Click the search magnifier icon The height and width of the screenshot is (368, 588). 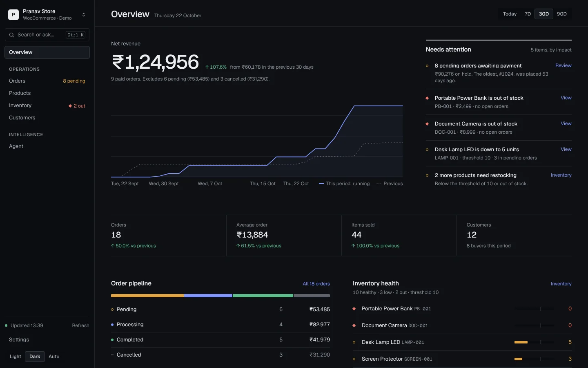tap(12, 35)
